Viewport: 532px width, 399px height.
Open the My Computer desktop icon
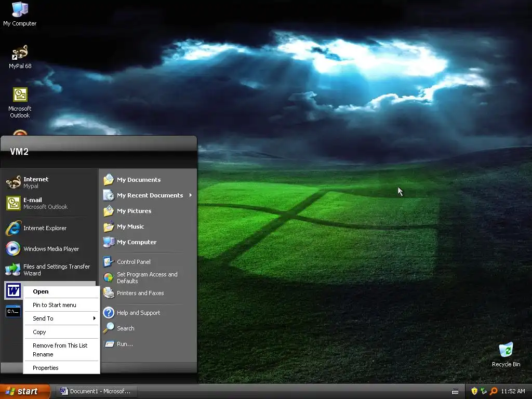[x=20, y=14]
